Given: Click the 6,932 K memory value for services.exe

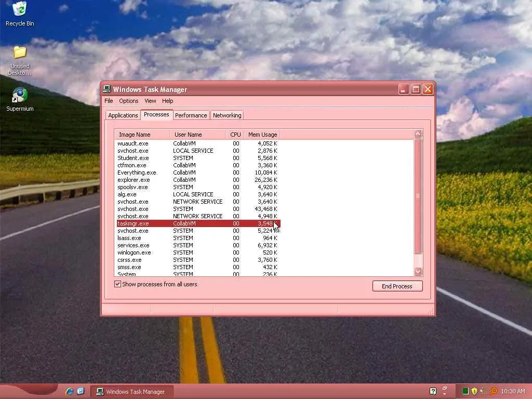Looking at the screenshot, I should coord(268,245).
